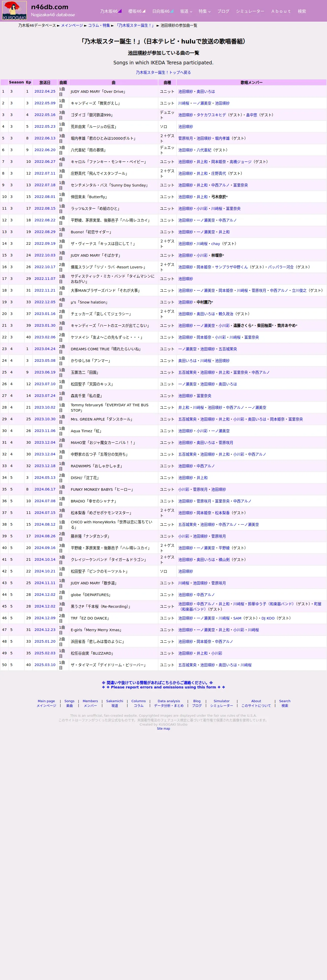327x980 pixels.
Task: Go to コラム・特集 breadcrumb link
Action: click(99, 25)
